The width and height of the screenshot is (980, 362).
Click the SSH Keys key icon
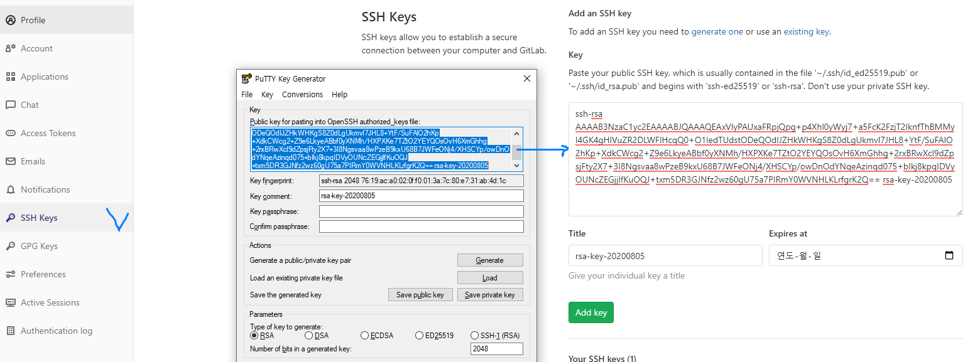point(11,218)
